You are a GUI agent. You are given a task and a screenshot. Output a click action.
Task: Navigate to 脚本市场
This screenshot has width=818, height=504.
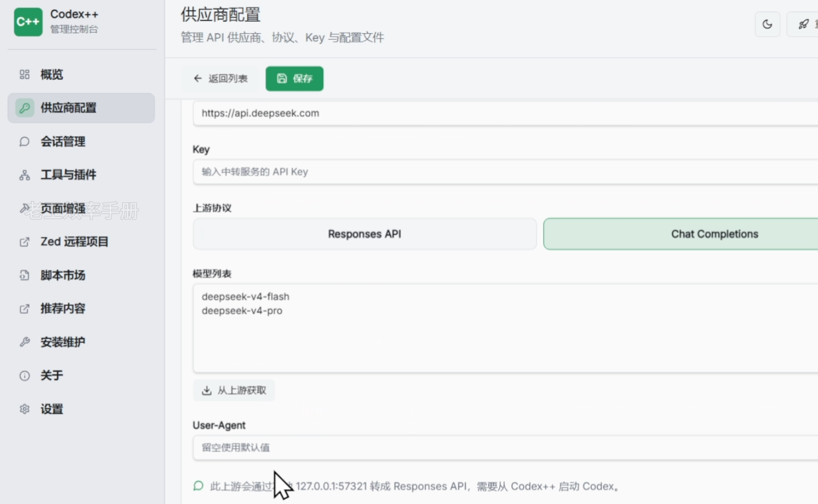81,275
